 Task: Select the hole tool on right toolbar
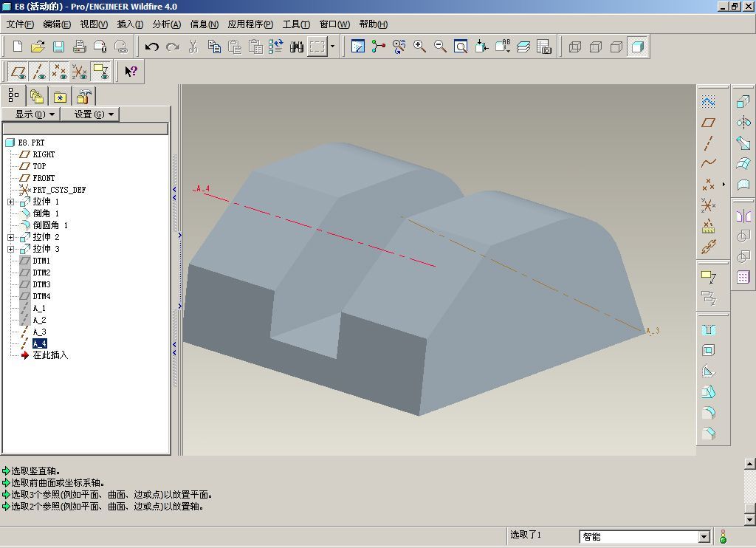pos(708,330)
